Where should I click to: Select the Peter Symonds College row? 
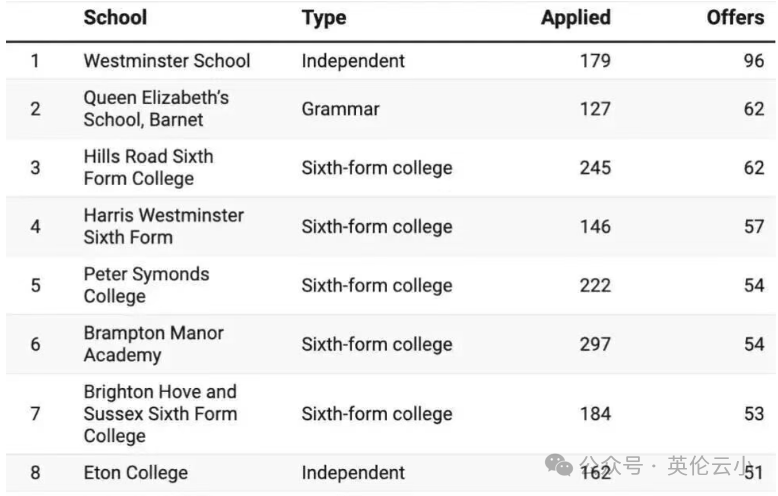[x=146, y=285]
